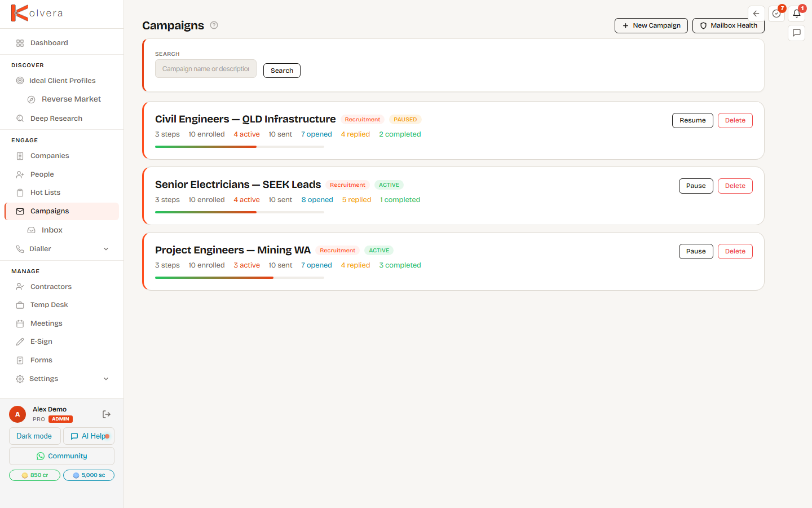Open AI Help
This screenshot has width=812, height=508.
[x=89, y=436]
